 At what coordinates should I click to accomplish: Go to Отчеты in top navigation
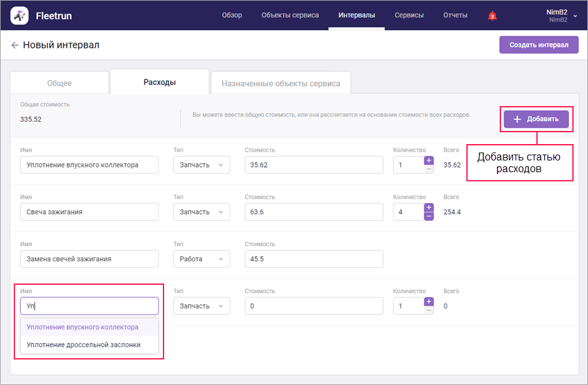pos(455,15)
